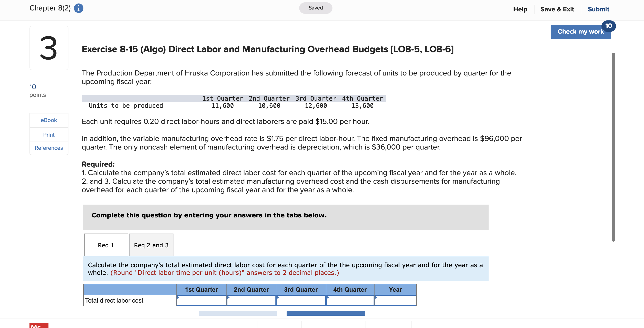Click the info icon beside Chapter 8(2)
The height and width of the screenshot is (328, 644).
click(x=78, y=8)
